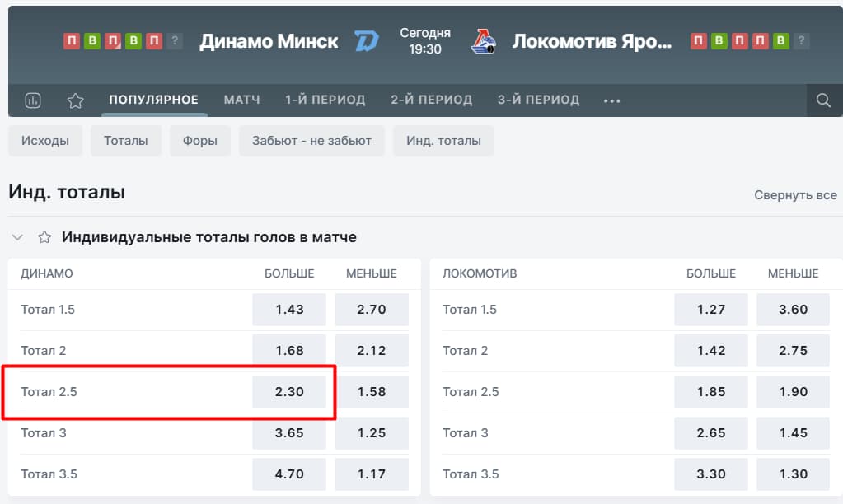Open more periods ellipsis menu

611,100
